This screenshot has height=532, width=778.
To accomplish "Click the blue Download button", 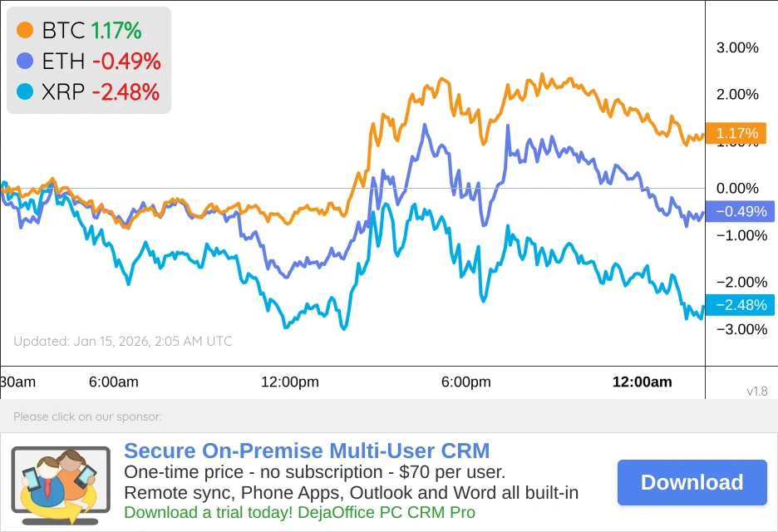I will coord(692,482).
